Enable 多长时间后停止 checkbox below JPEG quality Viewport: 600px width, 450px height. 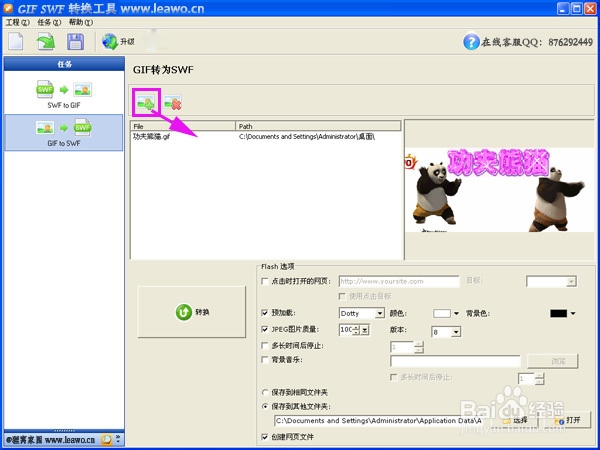(264, 346)
